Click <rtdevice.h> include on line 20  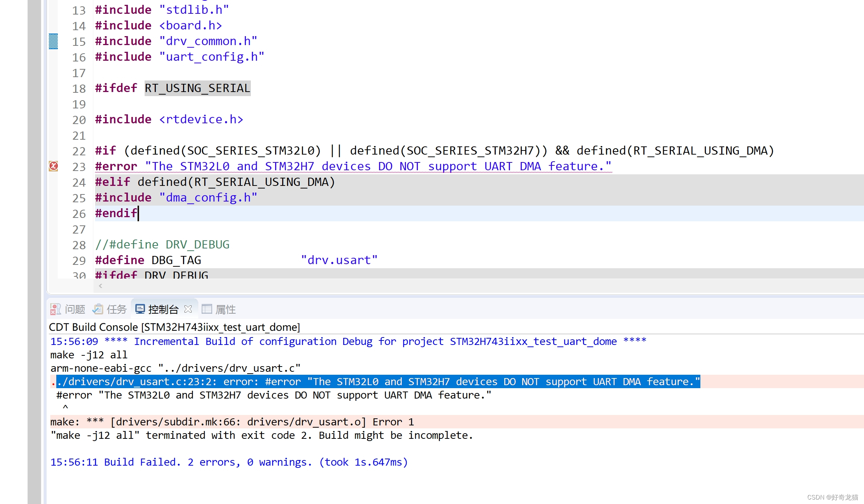[201, 119]
